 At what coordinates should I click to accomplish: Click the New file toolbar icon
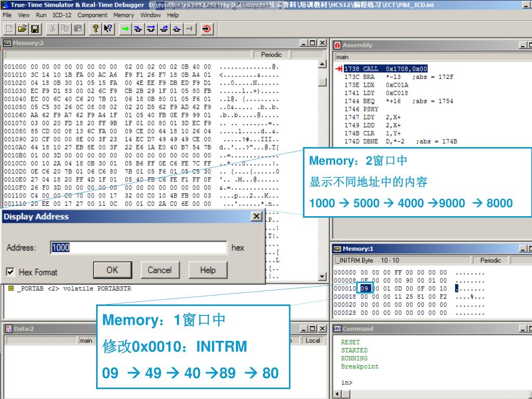click(9, 29)
